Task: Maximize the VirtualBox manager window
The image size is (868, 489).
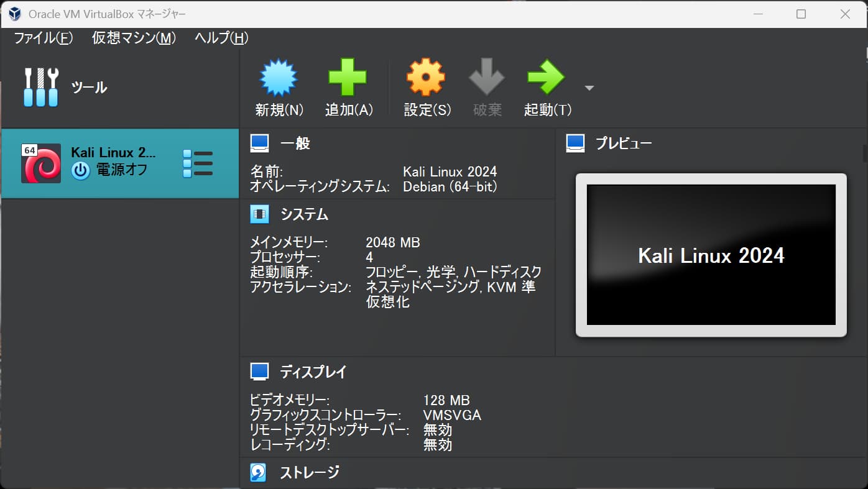Action: [801, 14]
